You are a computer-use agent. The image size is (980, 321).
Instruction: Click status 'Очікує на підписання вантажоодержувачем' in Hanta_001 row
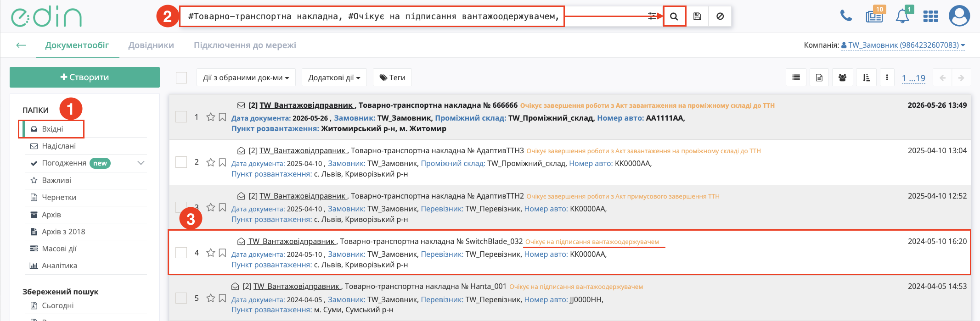pyautogui.click(x=576, y=287)
